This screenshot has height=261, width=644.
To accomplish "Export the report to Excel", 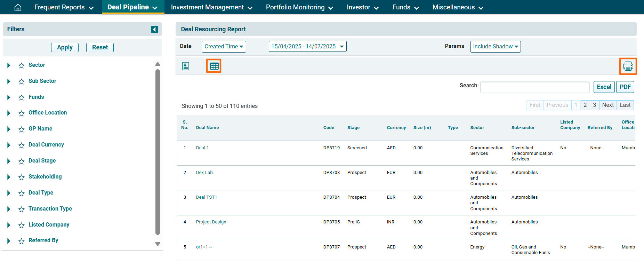I will click(x=604, y=87).
